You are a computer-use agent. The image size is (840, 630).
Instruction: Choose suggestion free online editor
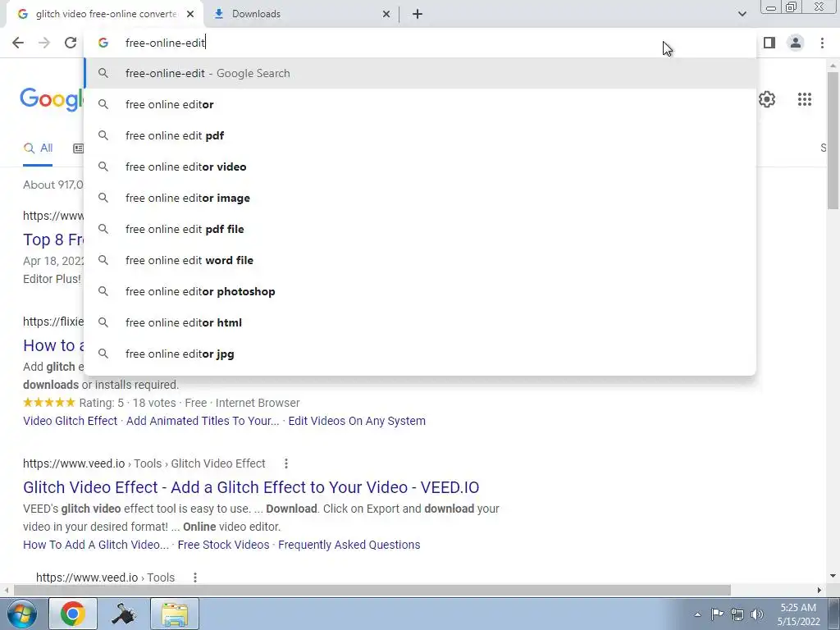420,104
